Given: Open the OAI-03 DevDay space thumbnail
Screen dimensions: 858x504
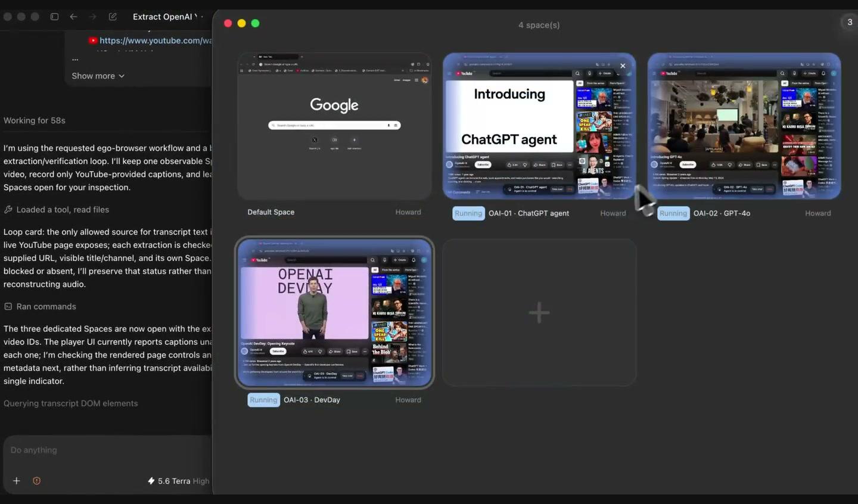Looking at the screenshot, I should tap(334, 313).
